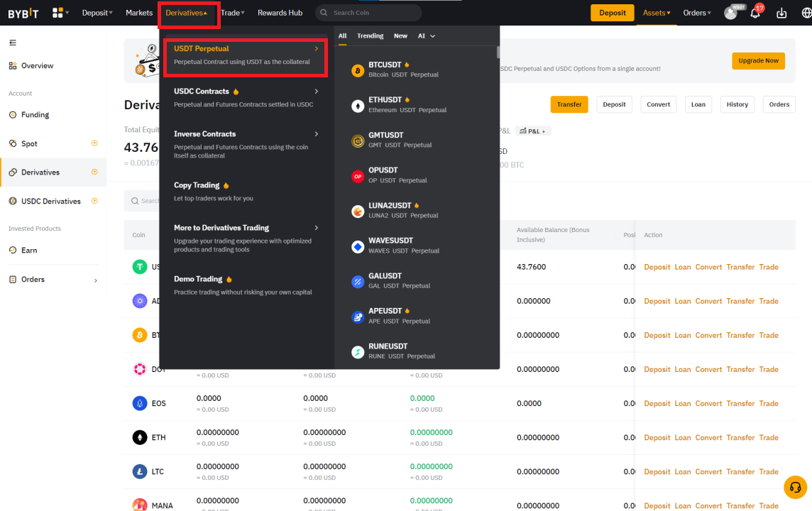Select the BTCUSDT Bitcoin USDT Perpetual entry
This screenshot has height=511, width=812.
417,70
